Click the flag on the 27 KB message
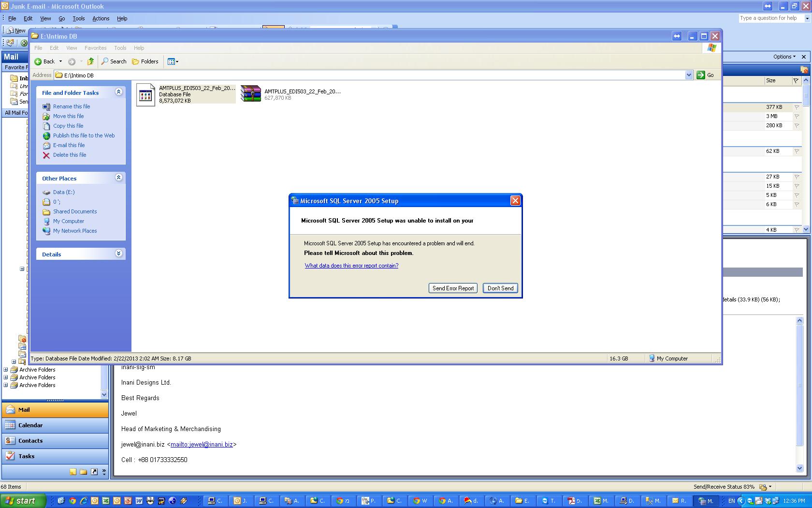Viewport: 812px width, 508px height. [797, 177]
